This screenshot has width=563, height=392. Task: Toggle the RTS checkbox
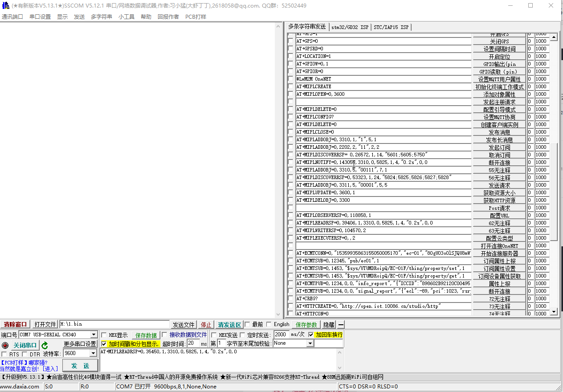coord(4,355)
